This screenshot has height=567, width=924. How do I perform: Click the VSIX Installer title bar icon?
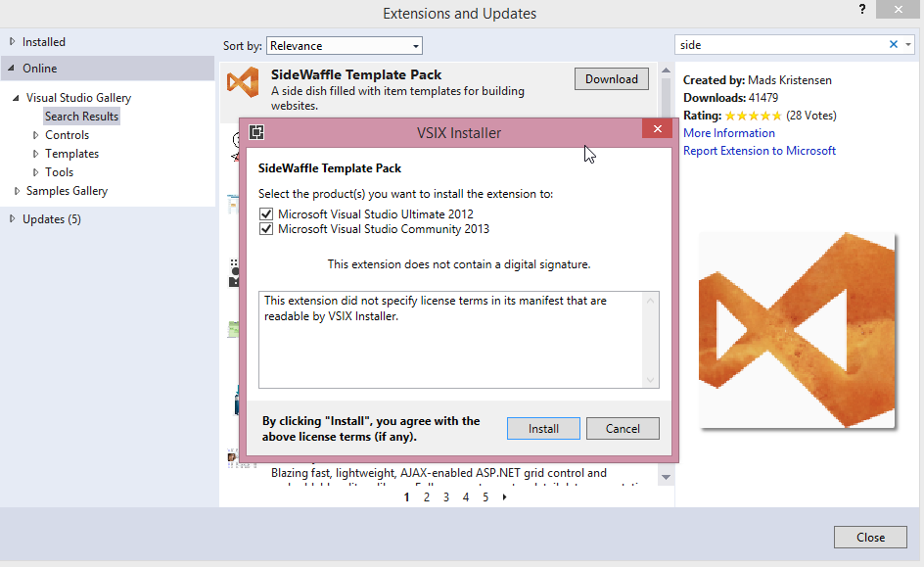pyautogui.click(x=256, y=132)
